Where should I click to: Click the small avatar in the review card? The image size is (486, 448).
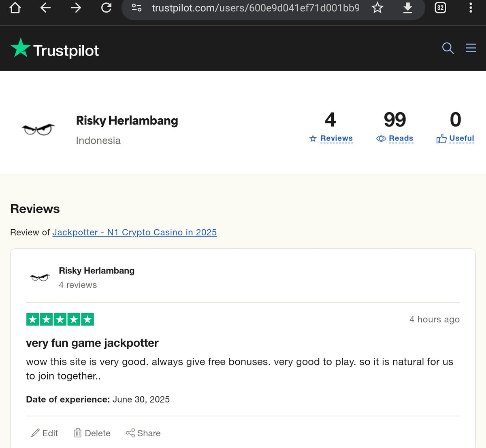tap(40, 277)
